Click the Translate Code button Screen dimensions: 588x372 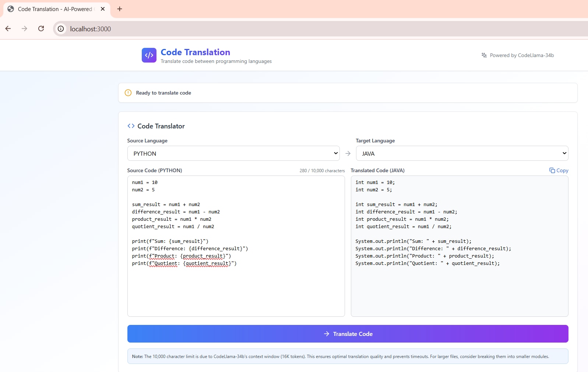[348, 334]
